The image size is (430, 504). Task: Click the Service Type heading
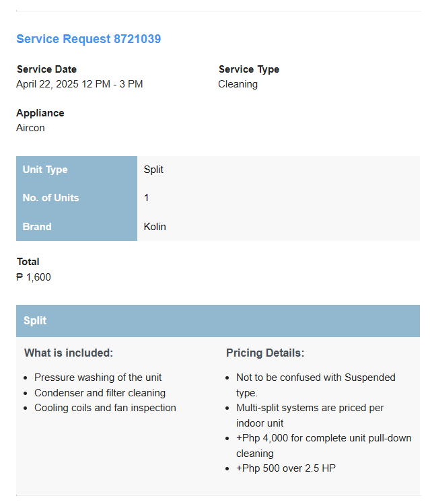click(249, 69)
